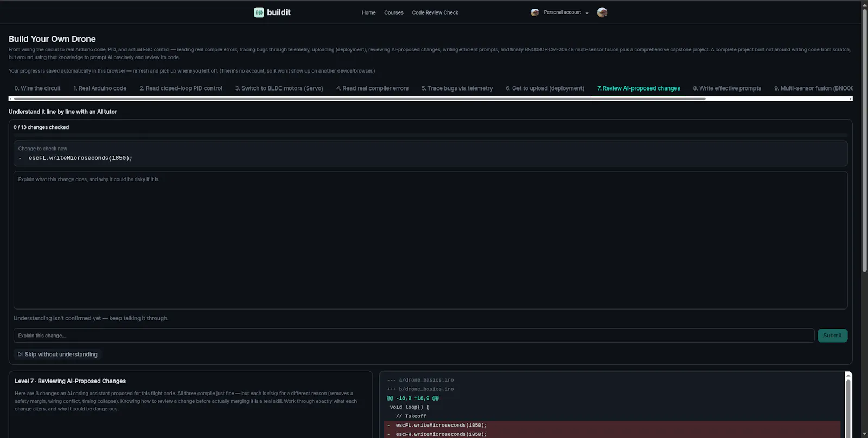The image size is (868, 438).
Task: Click "Understanding isn't confirmed yet" status text
Action: [x=91, y=318]
